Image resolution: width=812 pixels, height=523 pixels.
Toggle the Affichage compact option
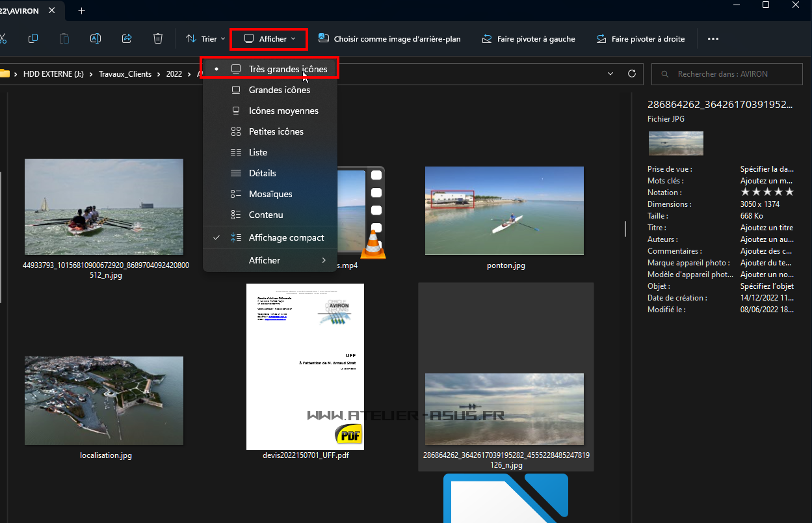(286, 238)
